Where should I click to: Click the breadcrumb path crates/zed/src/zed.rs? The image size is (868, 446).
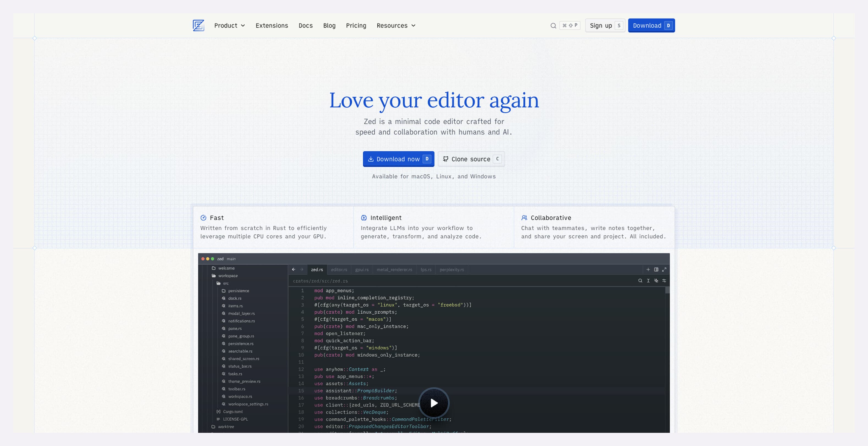[320, 281]
